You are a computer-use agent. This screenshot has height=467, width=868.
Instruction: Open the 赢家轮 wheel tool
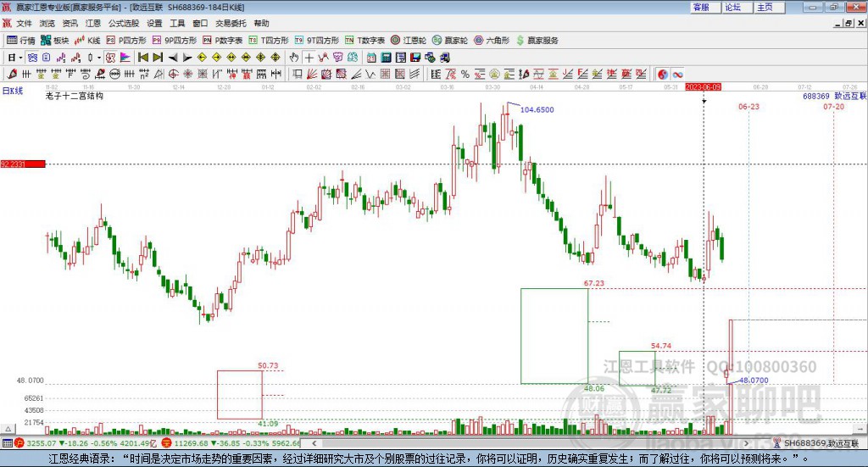point(450,41)
